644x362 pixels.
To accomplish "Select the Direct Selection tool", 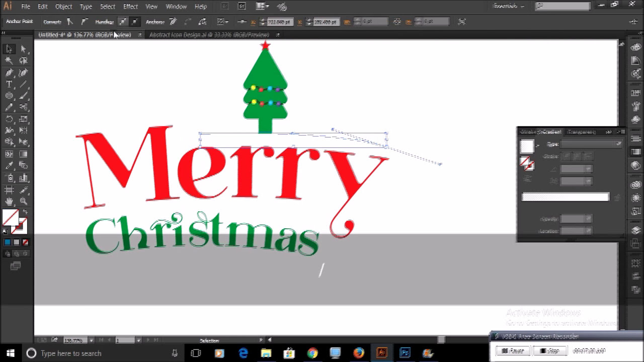I will (23, 49).
